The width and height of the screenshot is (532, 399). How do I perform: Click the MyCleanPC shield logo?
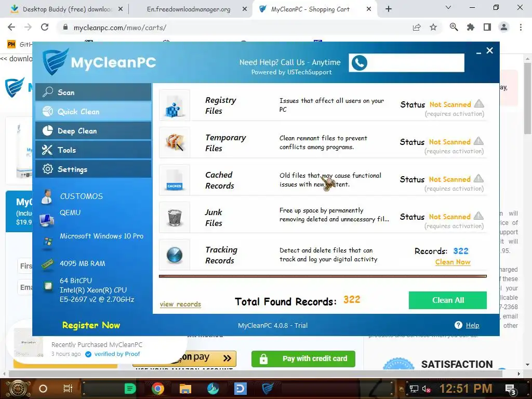tap(55, 61)
